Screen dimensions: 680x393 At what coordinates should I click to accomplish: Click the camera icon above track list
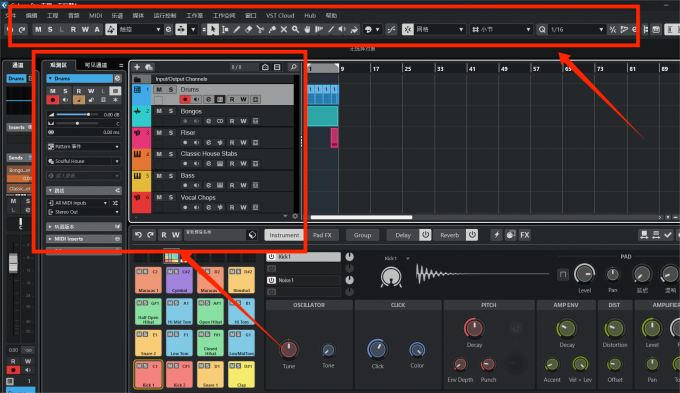[265, 67]
